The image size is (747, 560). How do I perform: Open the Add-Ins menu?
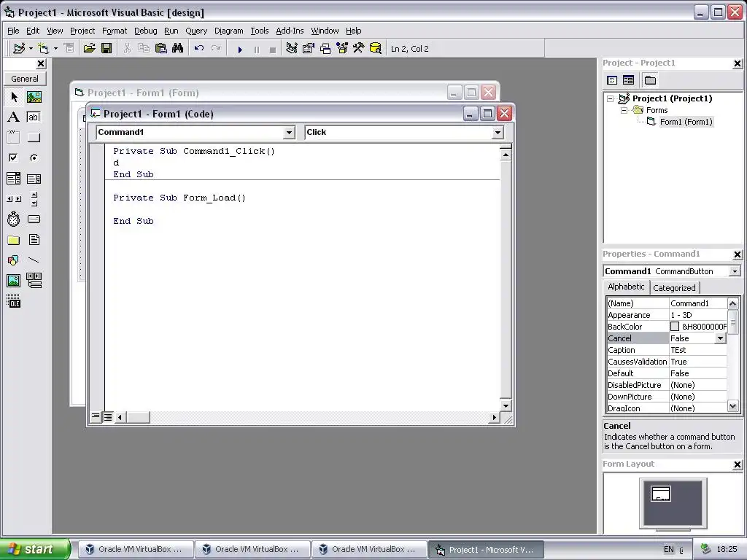pos(290,31)
